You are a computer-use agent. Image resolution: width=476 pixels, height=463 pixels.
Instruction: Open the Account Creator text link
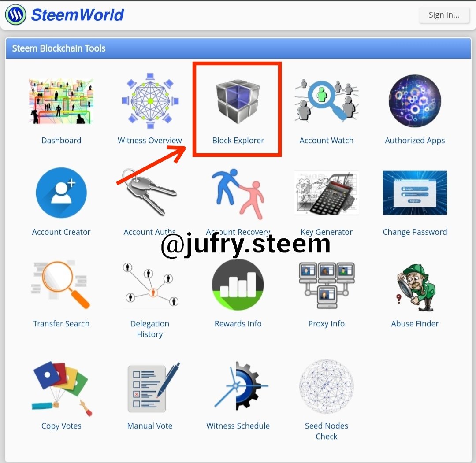click(x=61, y=232)
